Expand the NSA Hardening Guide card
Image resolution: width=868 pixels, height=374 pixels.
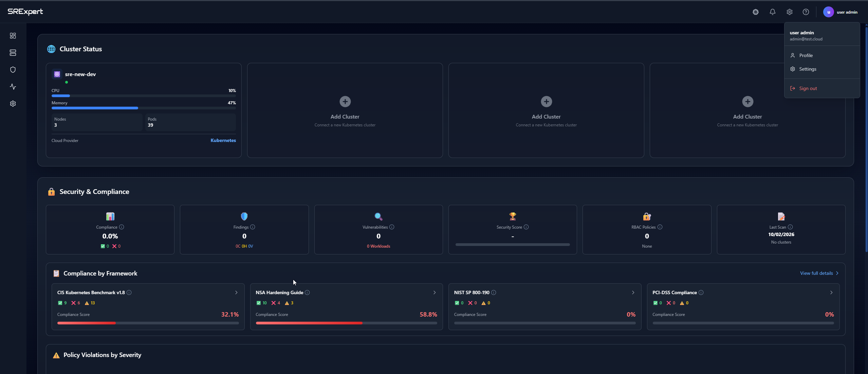[x=434, y=292]
